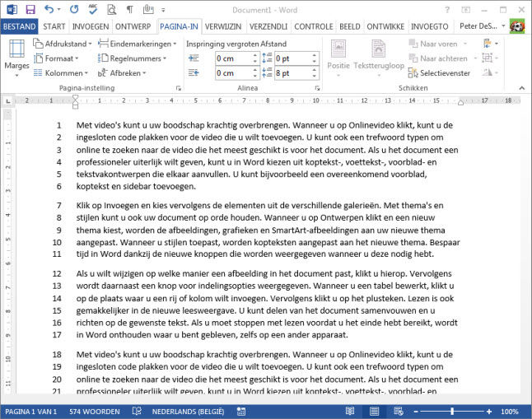Click left indent value field
Viewport: 532px width, 419px height.
coord(233,58)
